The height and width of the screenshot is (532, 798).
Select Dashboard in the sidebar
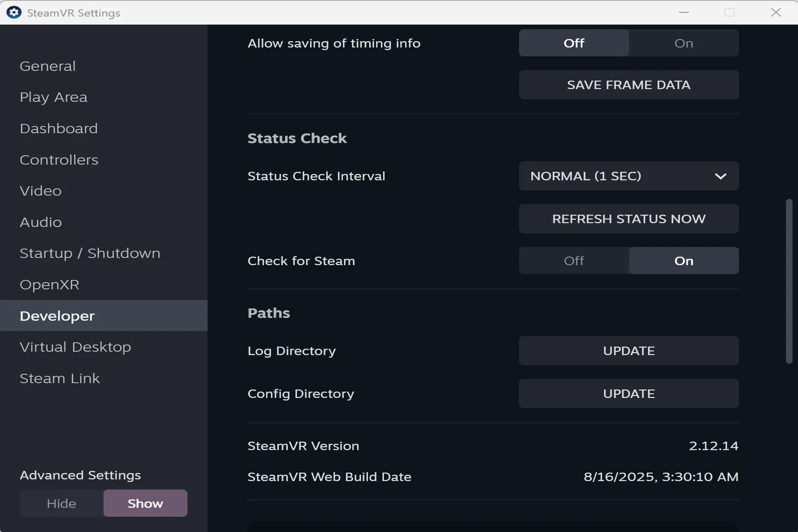104,128
